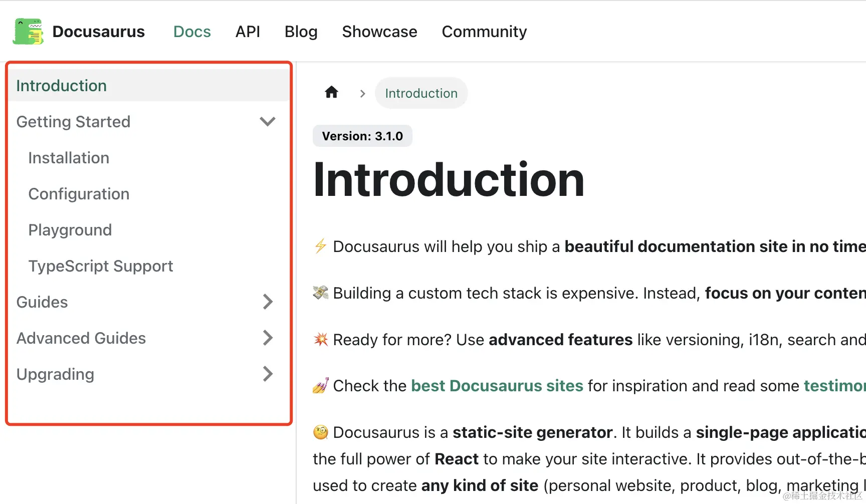Click the Introduction breadcrumb pill

pyautogui.click(x=421, y=93)
